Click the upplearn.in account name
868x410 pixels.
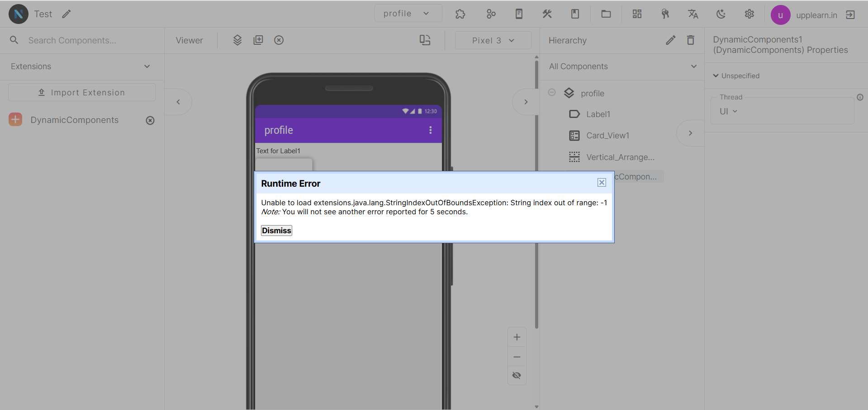(816, 15)
